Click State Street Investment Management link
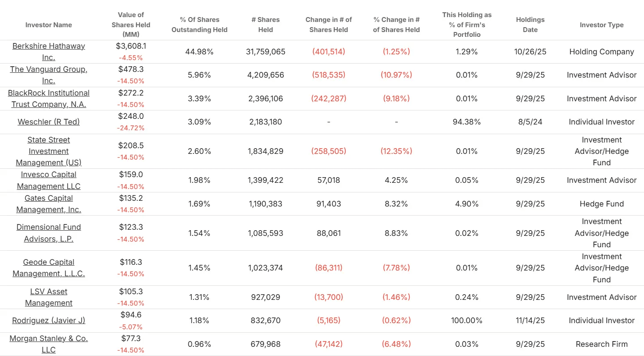 click(49, 151)
